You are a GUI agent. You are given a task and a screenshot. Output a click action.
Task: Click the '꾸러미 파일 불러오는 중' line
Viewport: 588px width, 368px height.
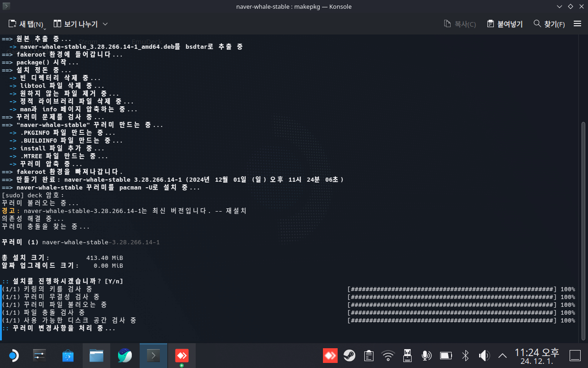point(54,305)
